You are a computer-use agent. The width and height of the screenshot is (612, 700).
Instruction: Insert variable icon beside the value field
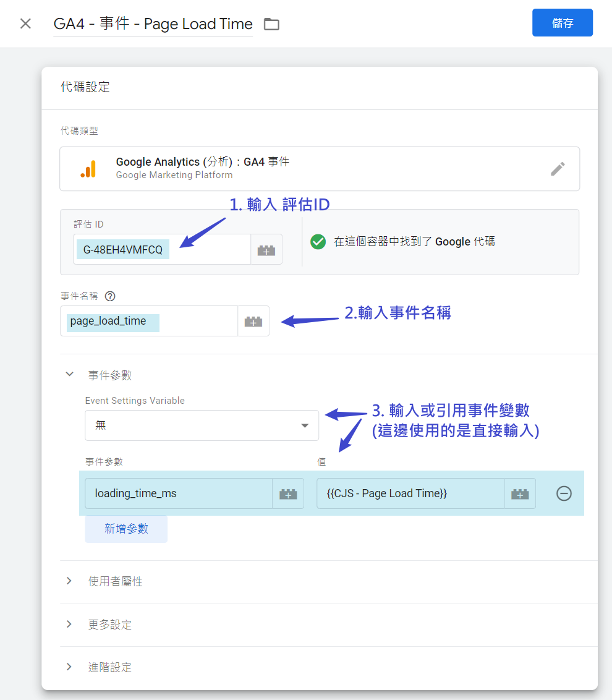coord(520,493)
